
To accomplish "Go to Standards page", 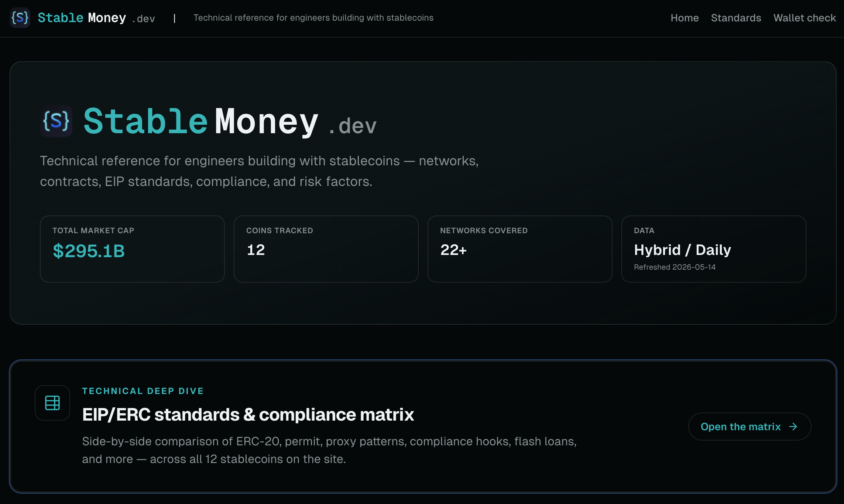I will [x=736, y=18].
